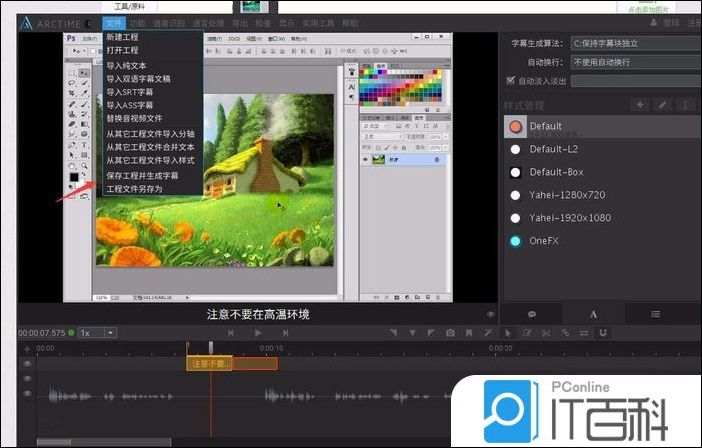The width and height of the screenshot is (702, 448).
Task: Click the magnet snap icon in timeline toolbar
Action: (603, 332)
